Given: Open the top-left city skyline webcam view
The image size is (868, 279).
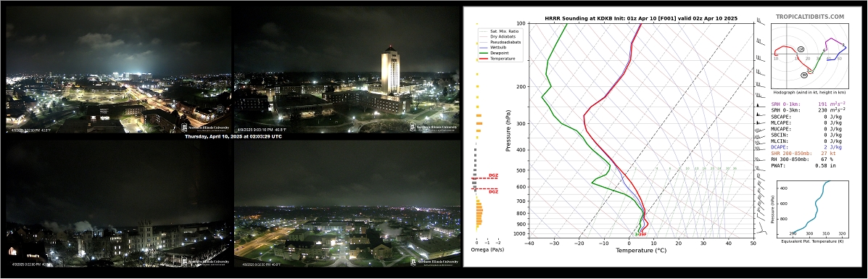Looking at the screenshot, I should (x=118, y=69).
